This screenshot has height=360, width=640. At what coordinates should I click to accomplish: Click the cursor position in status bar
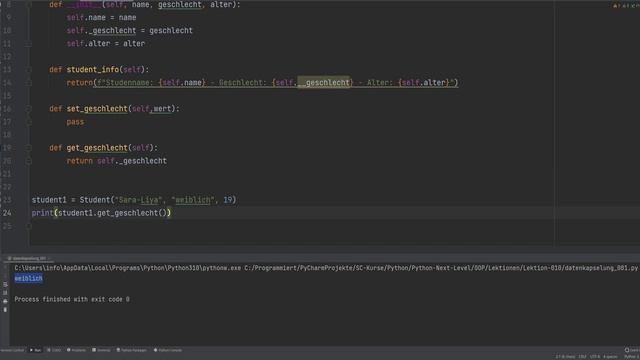(x=565, y=357)
